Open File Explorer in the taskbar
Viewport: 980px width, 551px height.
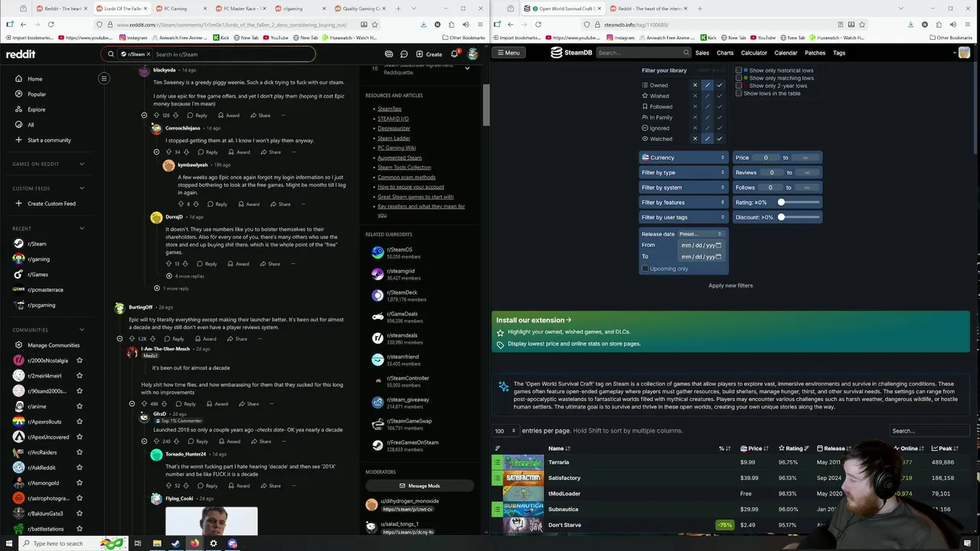(157, 543)
